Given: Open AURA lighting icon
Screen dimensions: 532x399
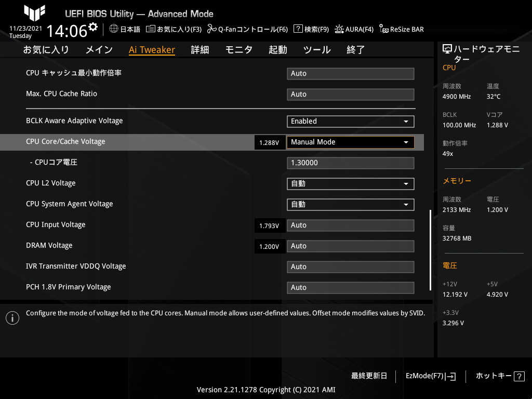Looking at the screenshot, I should pos(339,29).
